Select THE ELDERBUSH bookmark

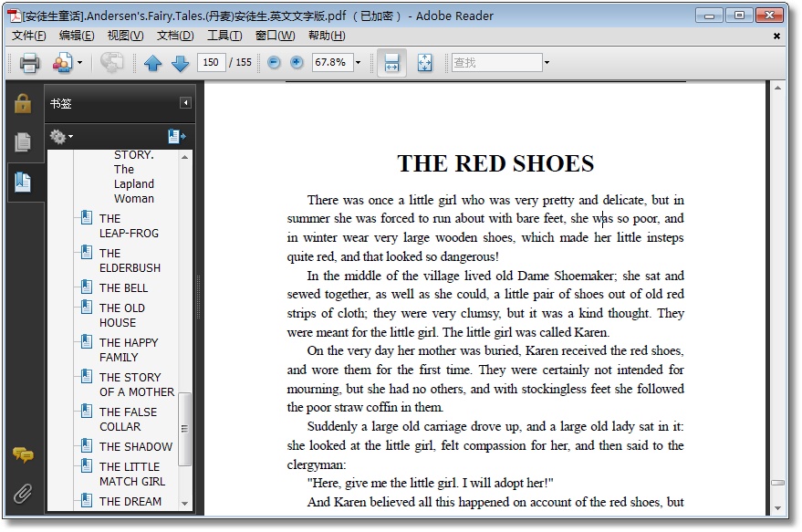pyautogui.click(x=130, y=260)
